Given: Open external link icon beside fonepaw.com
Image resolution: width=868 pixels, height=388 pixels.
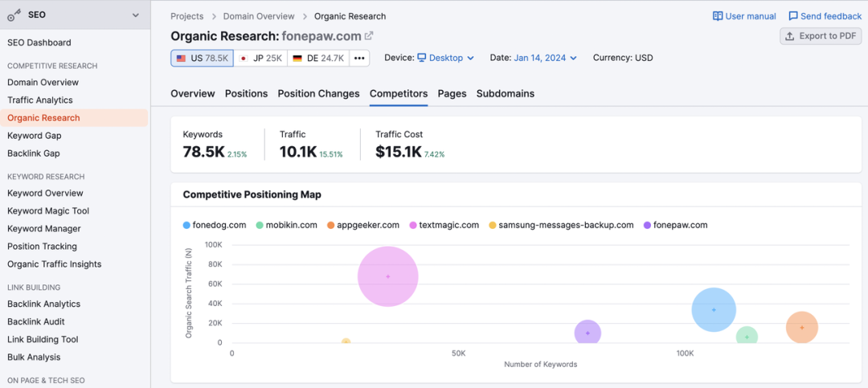Looking at the screenshot, I should pos(369,36).
